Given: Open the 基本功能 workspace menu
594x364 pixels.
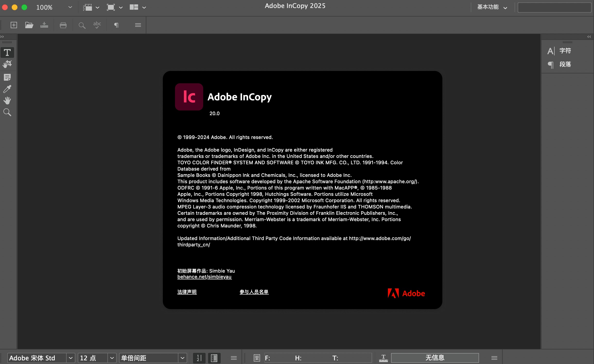Looking at the screenshot, I should tap(492, 7).
